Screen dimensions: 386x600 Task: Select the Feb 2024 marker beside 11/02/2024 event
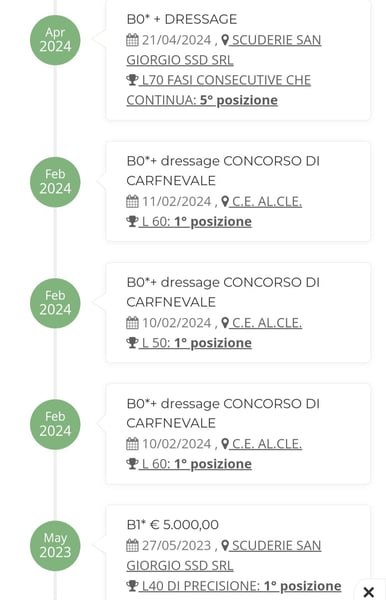tap(55, 182)
